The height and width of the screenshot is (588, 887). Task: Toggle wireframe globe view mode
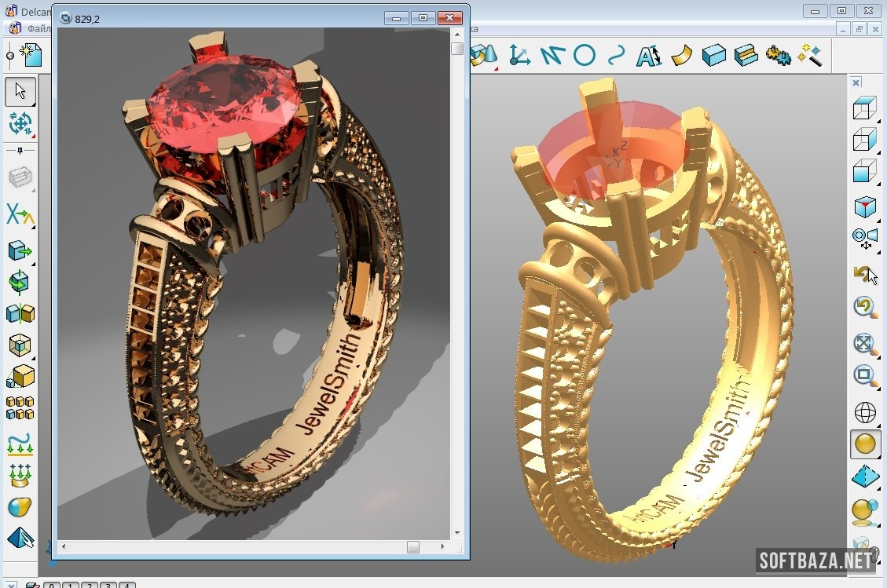pos(865,412)
